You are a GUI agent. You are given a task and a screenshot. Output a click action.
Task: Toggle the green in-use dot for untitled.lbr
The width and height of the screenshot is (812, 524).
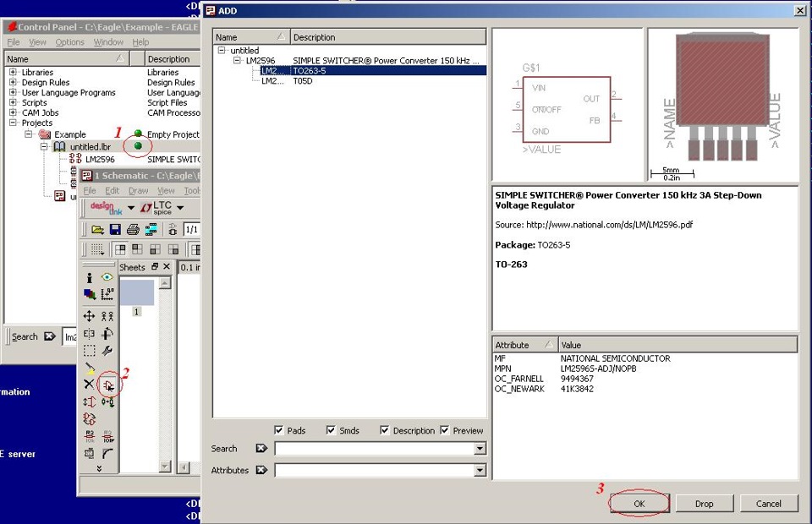[138, 146]
